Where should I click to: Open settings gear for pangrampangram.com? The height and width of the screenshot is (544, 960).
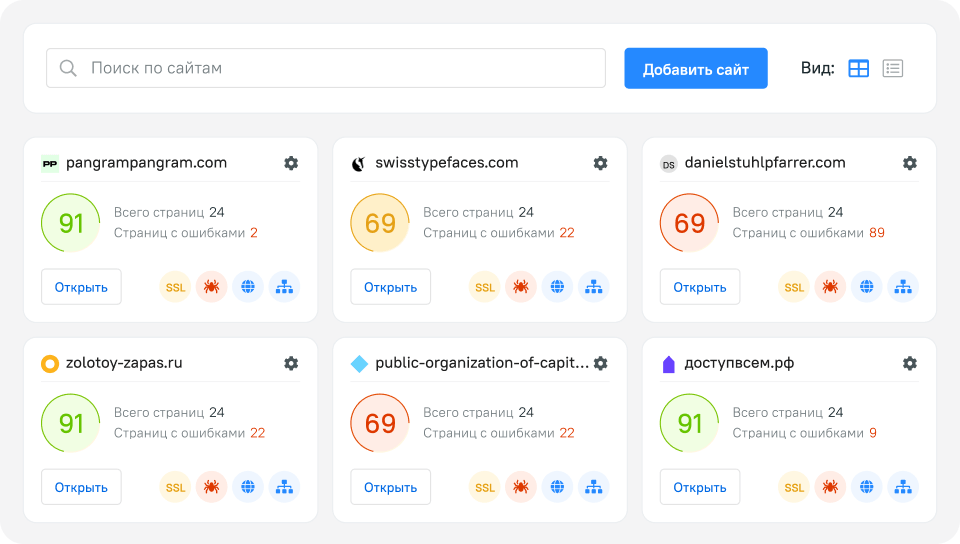[x=291, y=163]
